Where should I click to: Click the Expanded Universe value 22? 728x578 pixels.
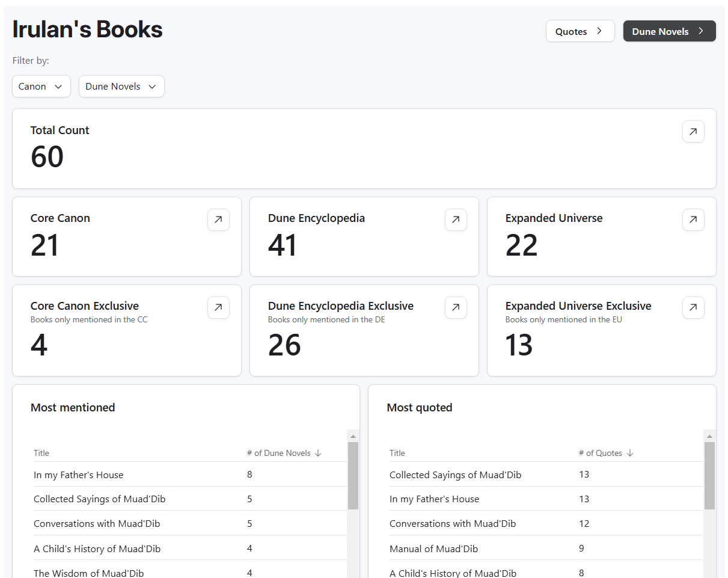pos(521,245)
